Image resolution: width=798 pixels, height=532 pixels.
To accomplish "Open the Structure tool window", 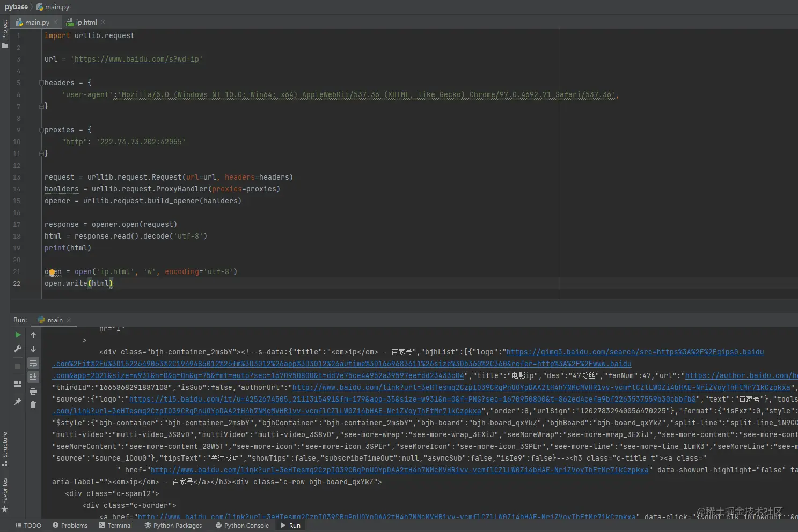I will 5,449.
